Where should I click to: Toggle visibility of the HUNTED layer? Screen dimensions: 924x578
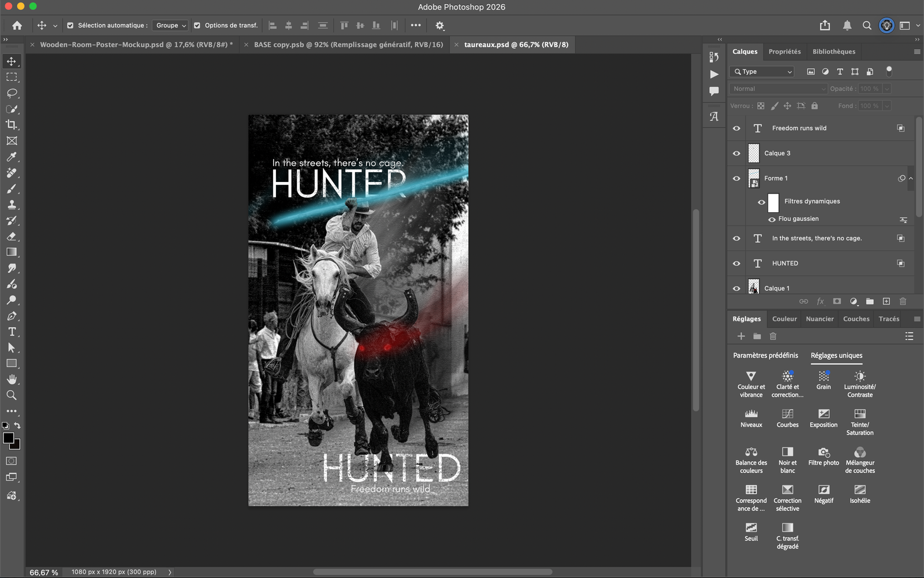pyautogui.click(x=736, y=263)
